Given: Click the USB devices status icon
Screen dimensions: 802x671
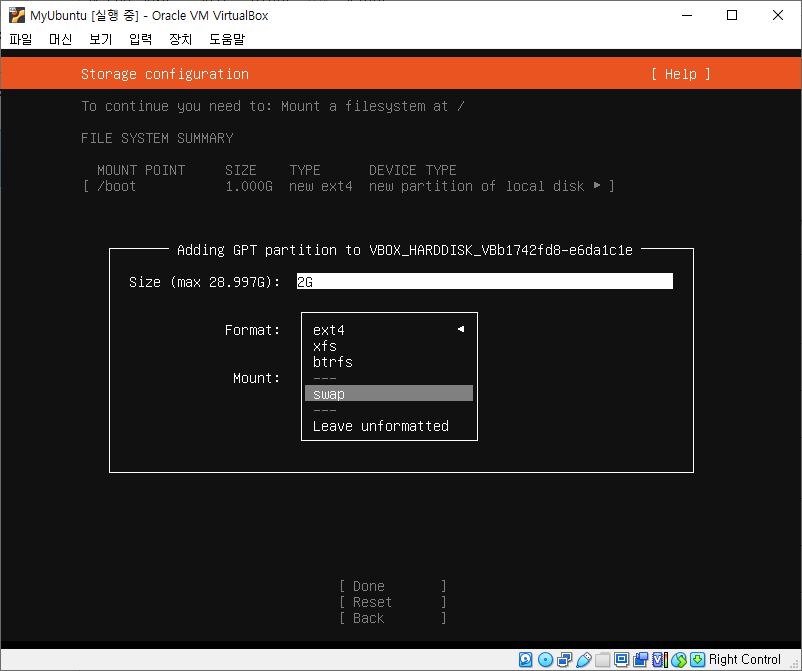Looking at the screenshot, I should click(584, 659).
